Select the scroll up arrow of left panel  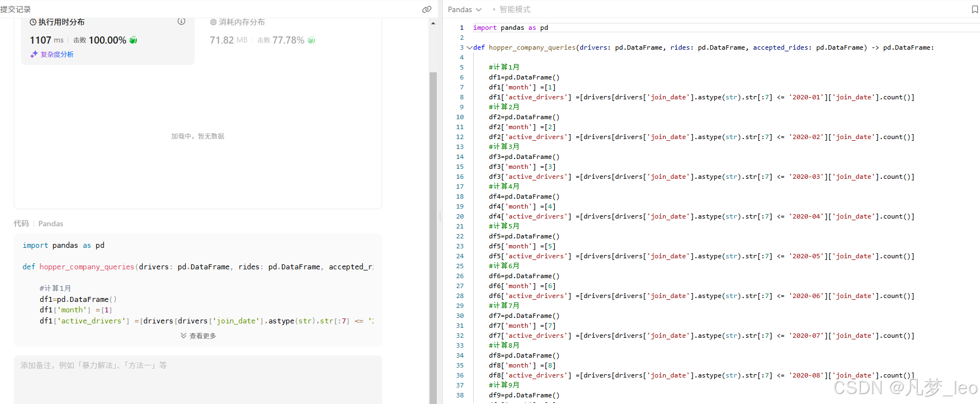[433, 23]
